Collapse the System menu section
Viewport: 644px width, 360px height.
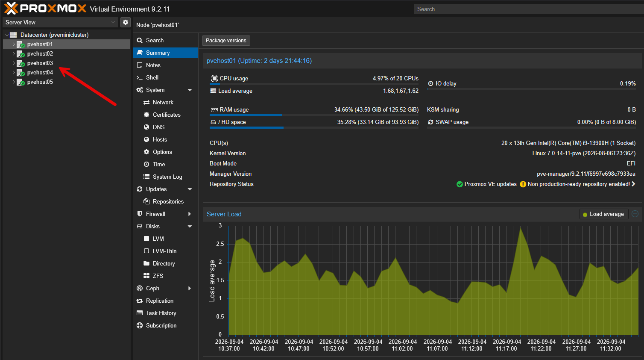point(190,90)
